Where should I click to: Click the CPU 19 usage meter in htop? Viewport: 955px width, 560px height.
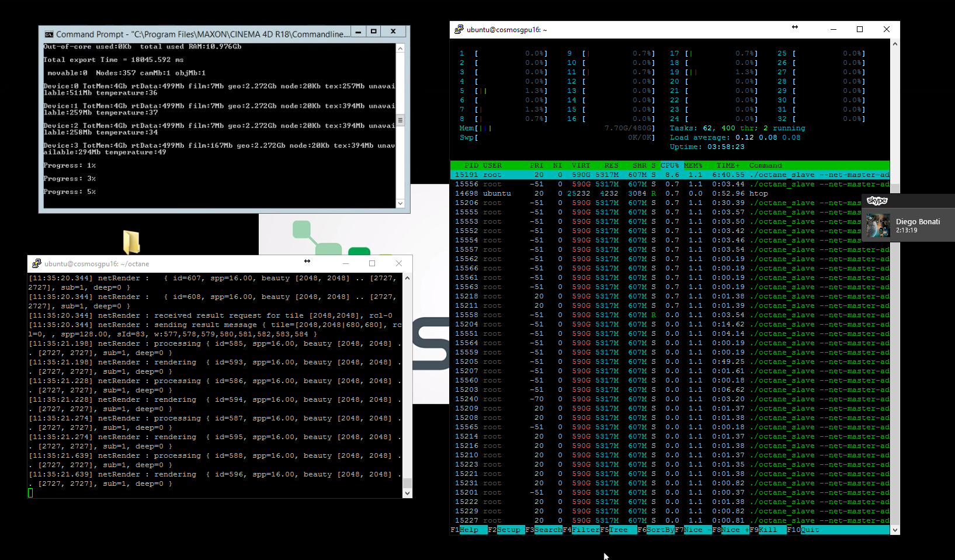coord(714,72)
